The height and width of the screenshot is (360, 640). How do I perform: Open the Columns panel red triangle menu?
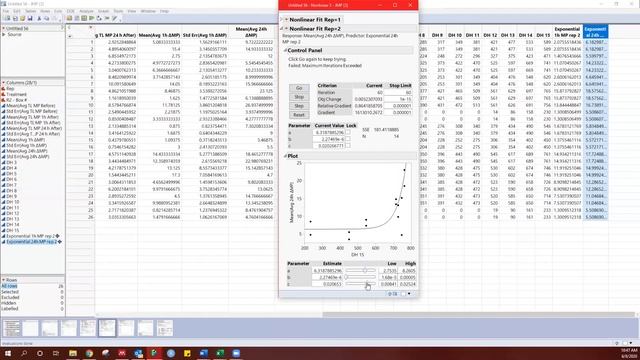[x=4, y=82]
